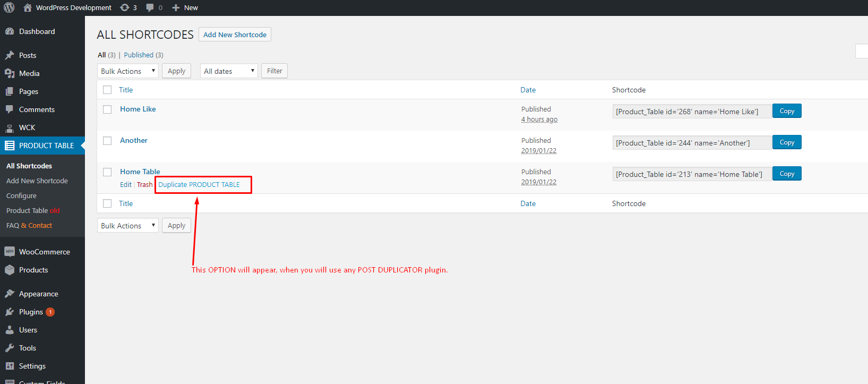Toggle the select-all checkbox in table header
Image resolution: width=868 pixels, height=384 pixels.
click(x=107, y=90)
